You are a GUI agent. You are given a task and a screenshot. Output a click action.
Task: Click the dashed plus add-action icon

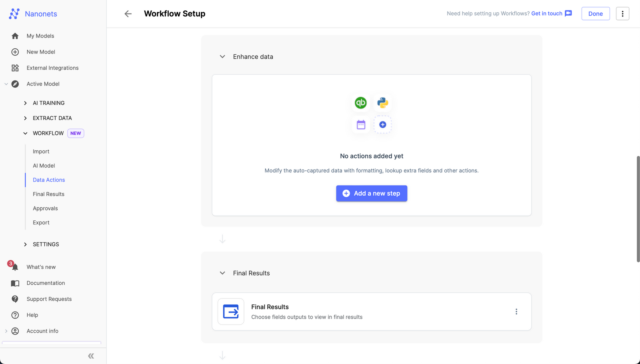(x=382, y=125)
